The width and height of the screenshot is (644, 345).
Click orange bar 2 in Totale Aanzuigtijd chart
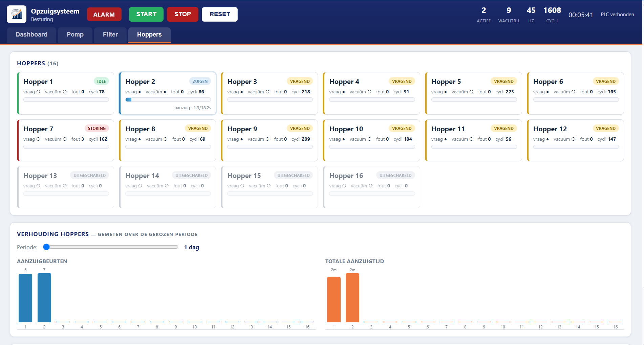coord(352,298)
